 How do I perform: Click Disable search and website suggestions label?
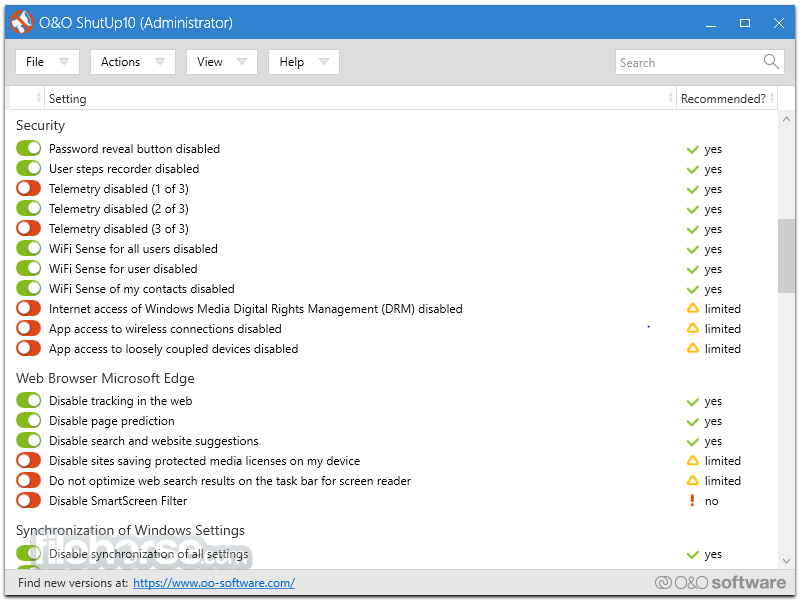pos(154,441)
